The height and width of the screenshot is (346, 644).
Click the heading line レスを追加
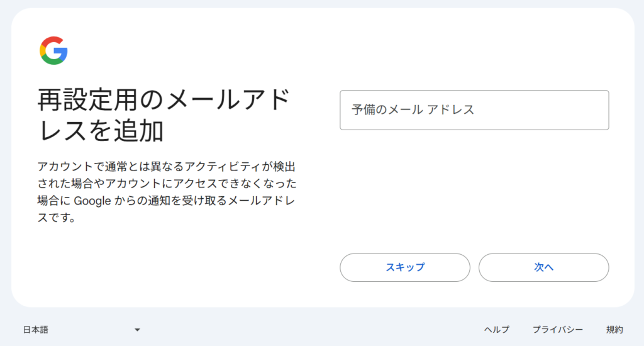(101, 131)
